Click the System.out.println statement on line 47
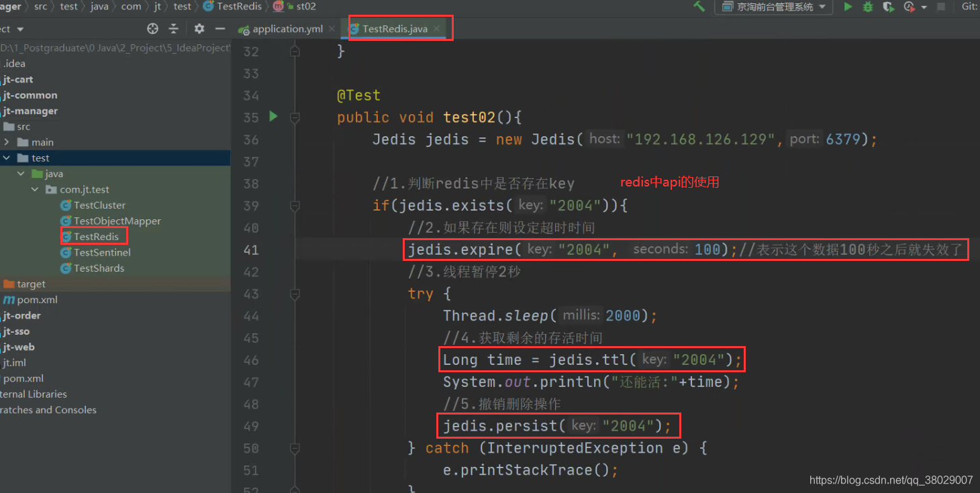Screen dimensions: 980x493 point(591,382)
